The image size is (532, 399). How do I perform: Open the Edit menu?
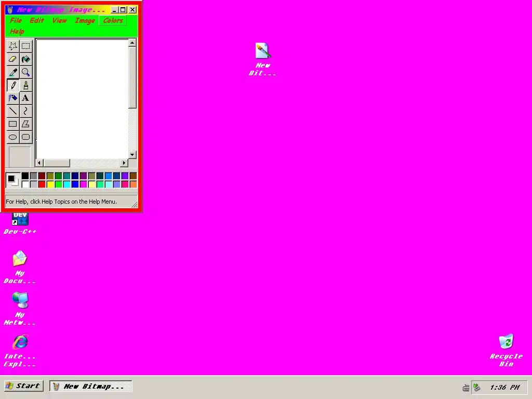pos(37,20)
